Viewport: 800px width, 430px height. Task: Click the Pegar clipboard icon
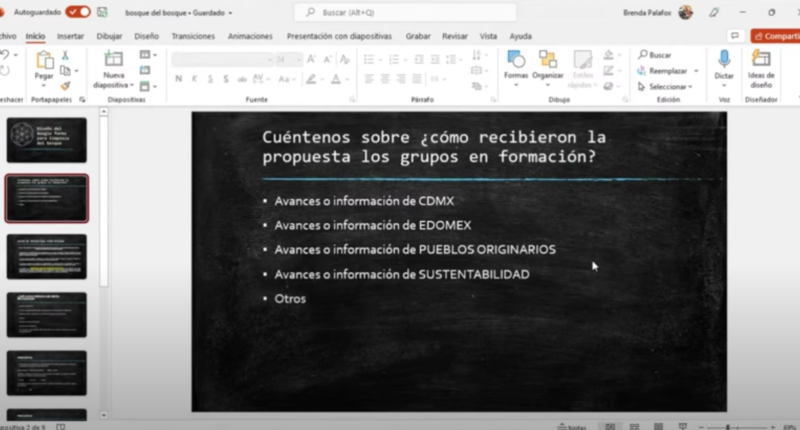pyautogui.click(x=44, y=61)
